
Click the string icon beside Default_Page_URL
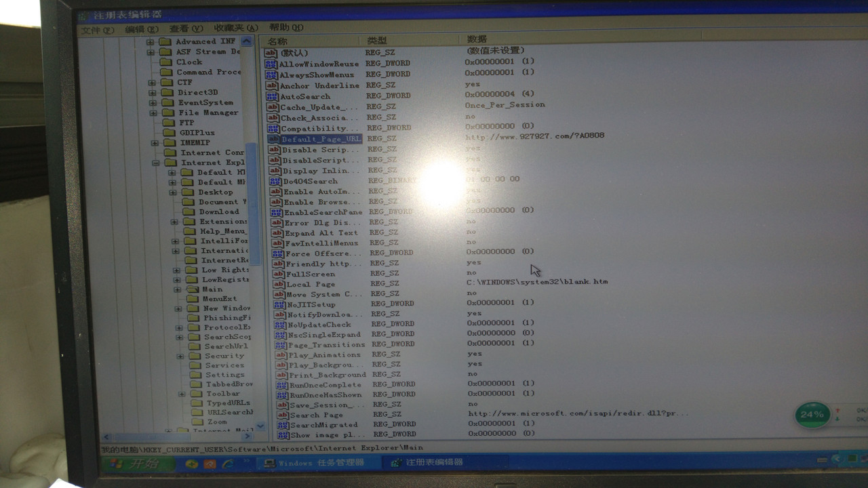point(274,139)
